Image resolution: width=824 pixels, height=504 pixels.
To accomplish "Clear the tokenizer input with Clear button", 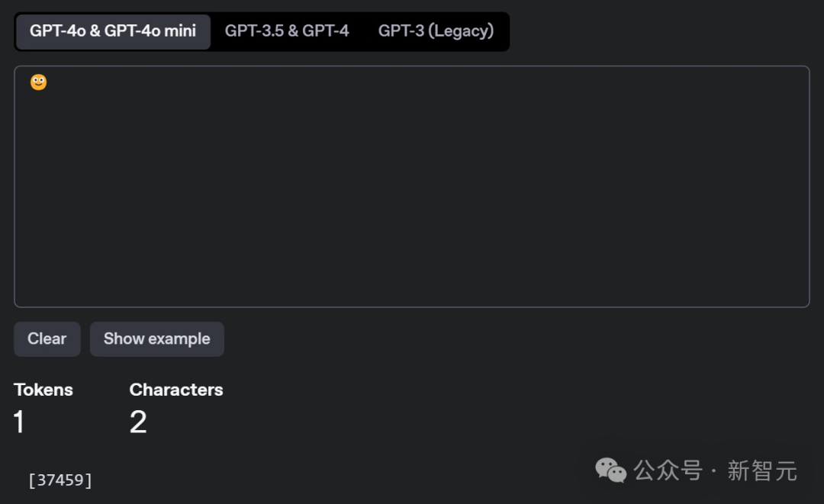I will pyautogui.click(x=47, y=339).
